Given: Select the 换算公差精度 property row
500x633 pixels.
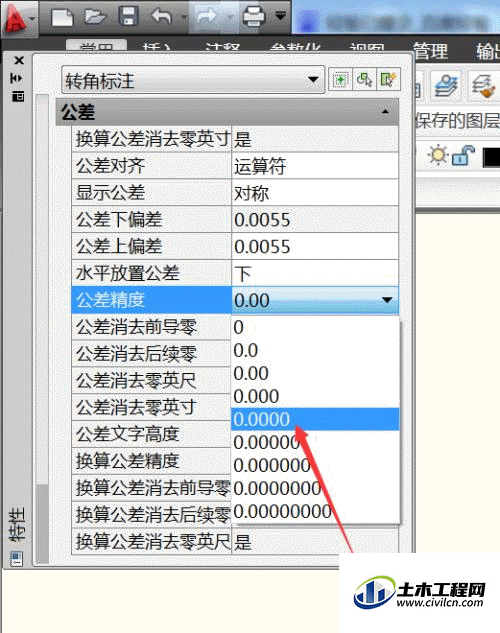Looking at the screenshot, I should tap(151, 461).
